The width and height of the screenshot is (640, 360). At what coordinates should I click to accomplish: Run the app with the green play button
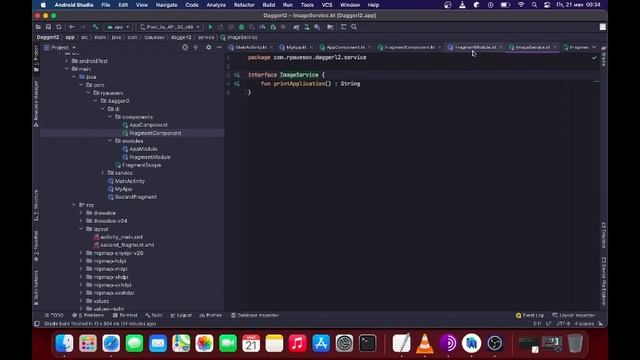pyautogui.click(x=211, y=27)
